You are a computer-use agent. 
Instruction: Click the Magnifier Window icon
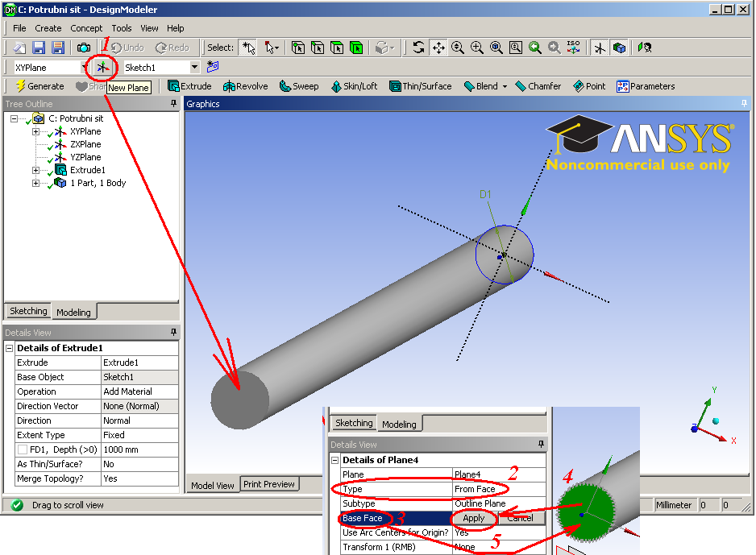coord(515,48)
